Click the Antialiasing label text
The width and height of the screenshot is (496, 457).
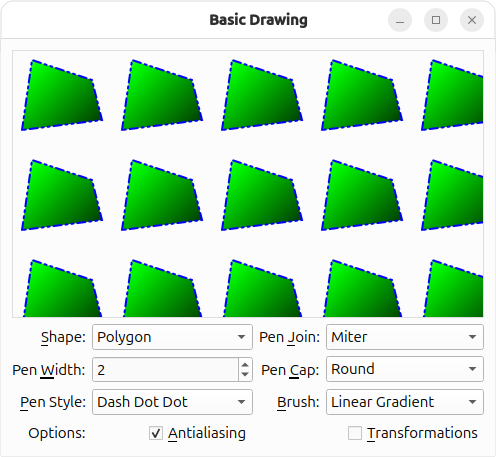click(x=207, y=433)
